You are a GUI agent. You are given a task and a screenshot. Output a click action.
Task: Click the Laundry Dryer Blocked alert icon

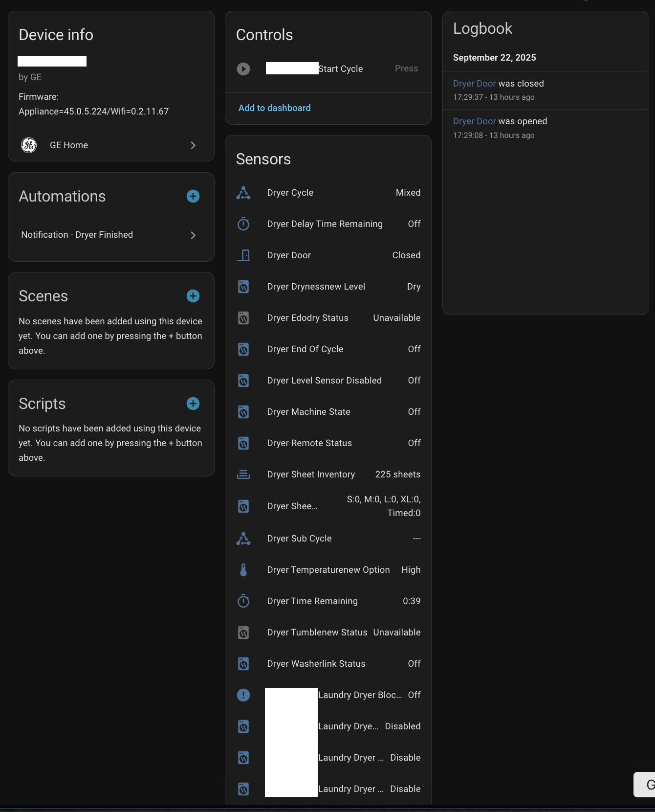tap(243, 695)
